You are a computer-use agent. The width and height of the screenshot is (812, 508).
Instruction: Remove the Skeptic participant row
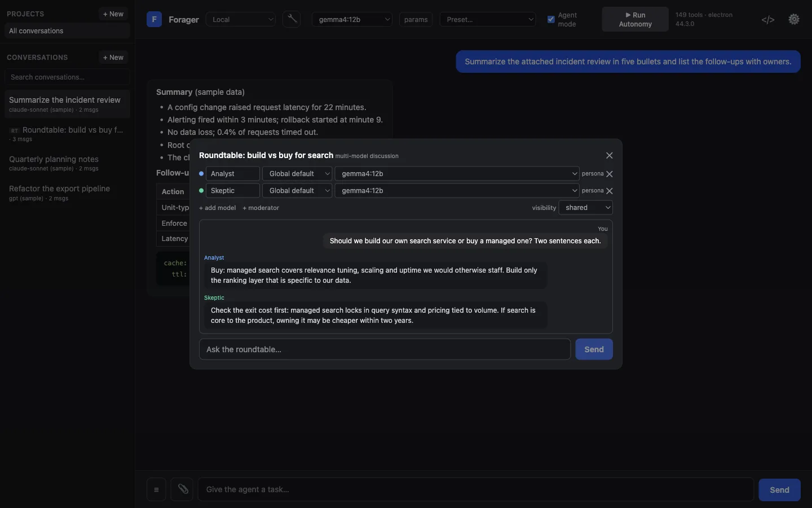[610, 191]
